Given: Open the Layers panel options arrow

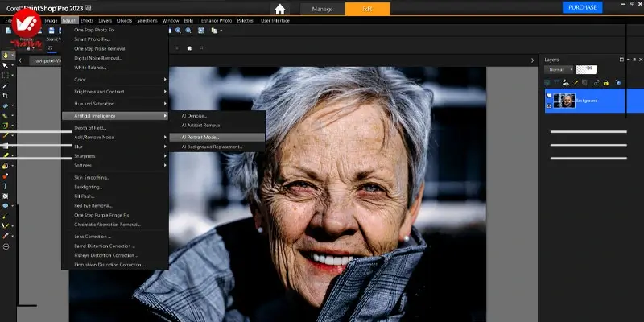Looking at the screenshot, I should tap(629, 60).
